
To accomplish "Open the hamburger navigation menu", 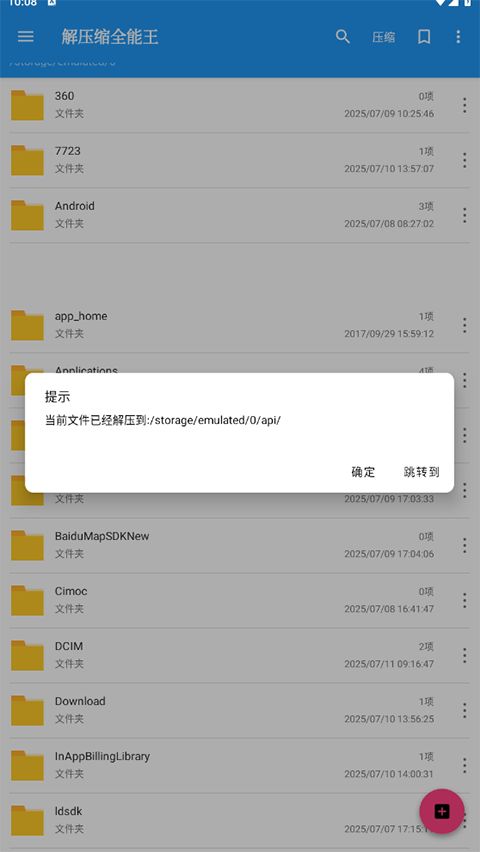I will [26, 36].
